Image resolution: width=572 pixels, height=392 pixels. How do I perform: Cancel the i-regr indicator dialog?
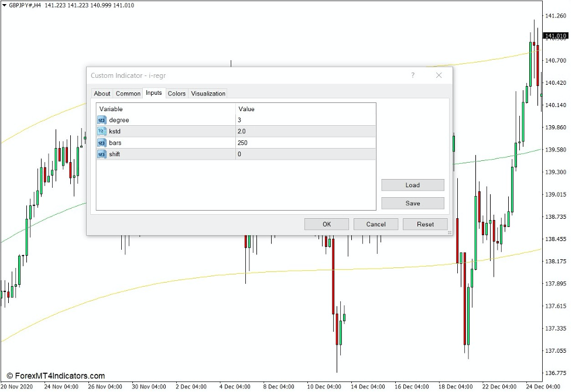pos(375,224)
